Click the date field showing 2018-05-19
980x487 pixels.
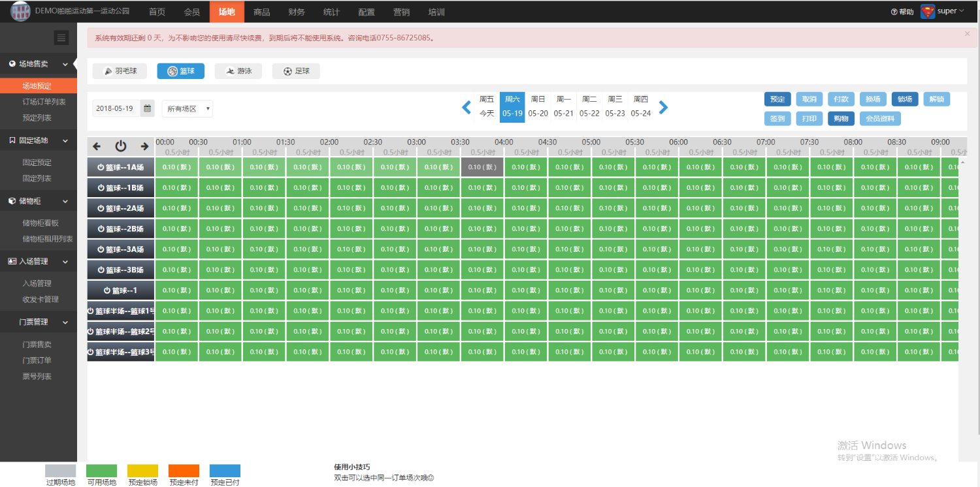pos(116,108)
